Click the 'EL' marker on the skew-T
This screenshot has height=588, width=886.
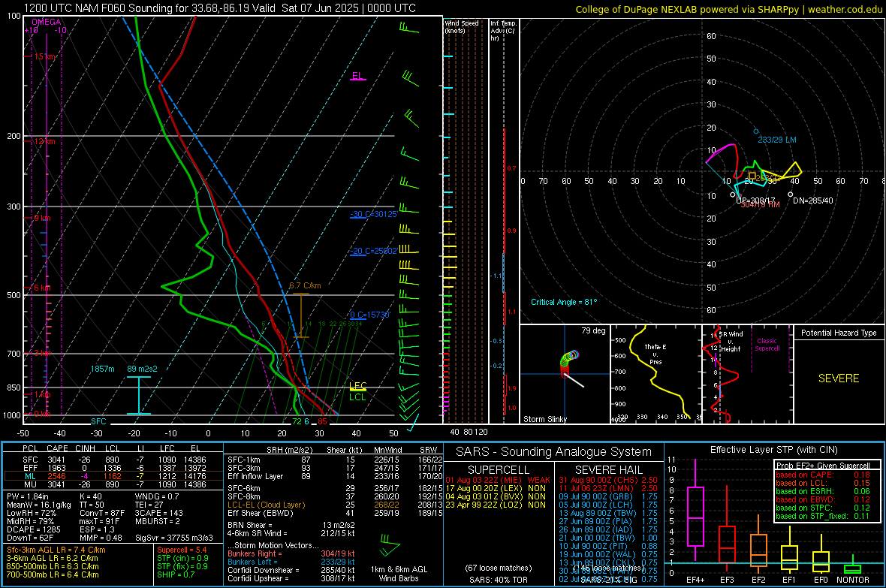pos(357,76)
